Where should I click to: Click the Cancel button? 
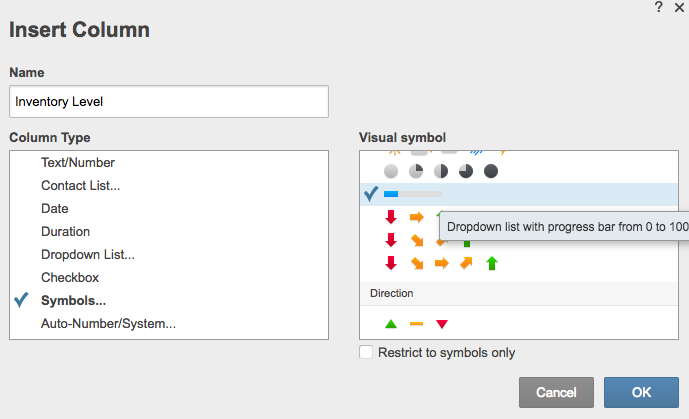556,392
